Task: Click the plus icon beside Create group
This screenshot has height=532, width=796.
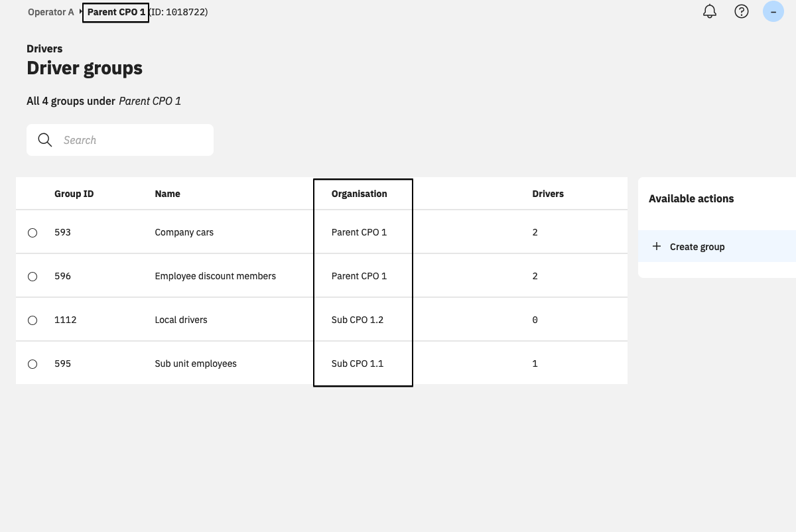Action: pos(657,246)
